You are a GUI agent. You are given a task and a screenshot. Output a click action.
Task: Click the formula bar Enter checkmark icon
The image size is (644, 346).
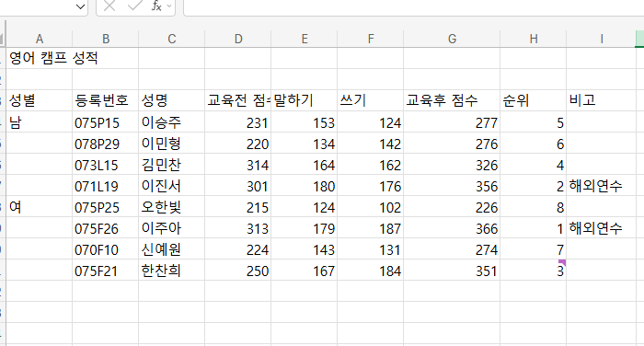[x=134, y=6]
